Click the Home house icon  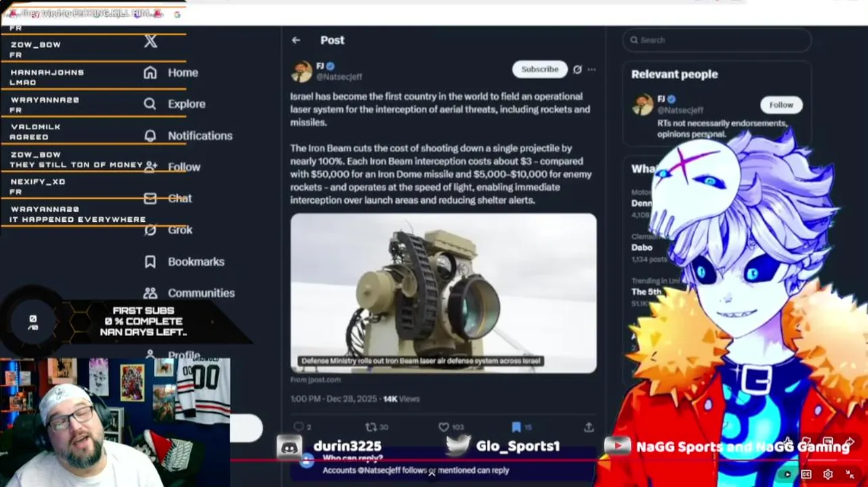coord(150,72)
